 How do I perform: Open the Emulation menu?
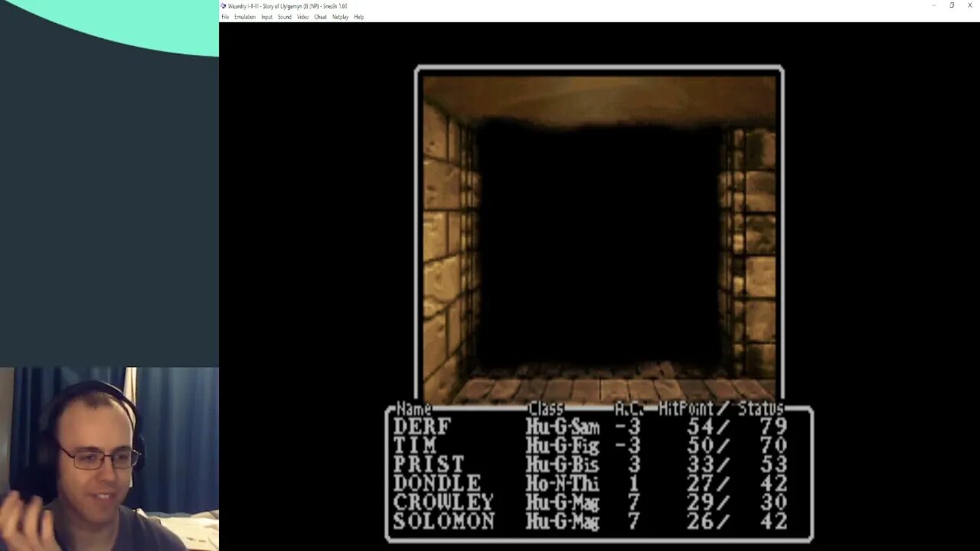245,17
